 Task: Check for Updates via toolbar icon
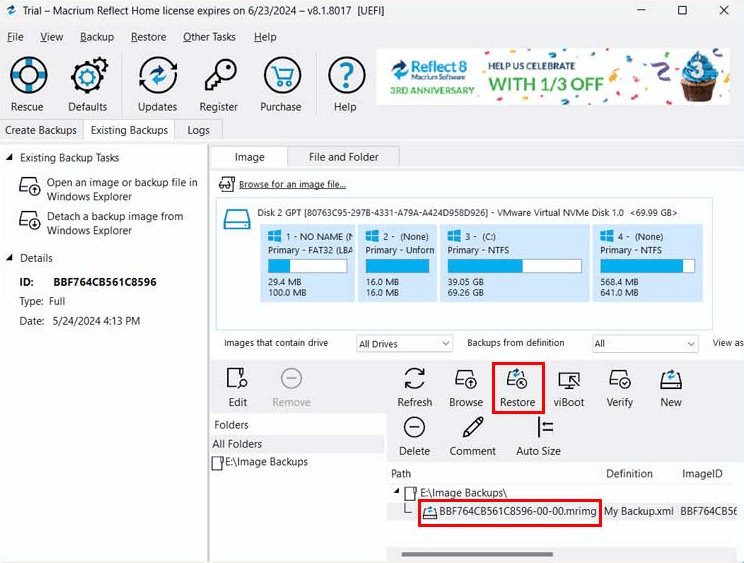click(x=158, y=75)
